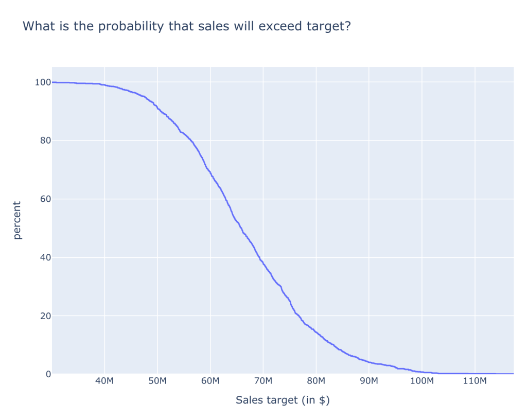The height and width of the screenshot is (420, 527).
Task: Click the 0 y-axis tick label
Action: pyautogui.click(x=46, y=374)
